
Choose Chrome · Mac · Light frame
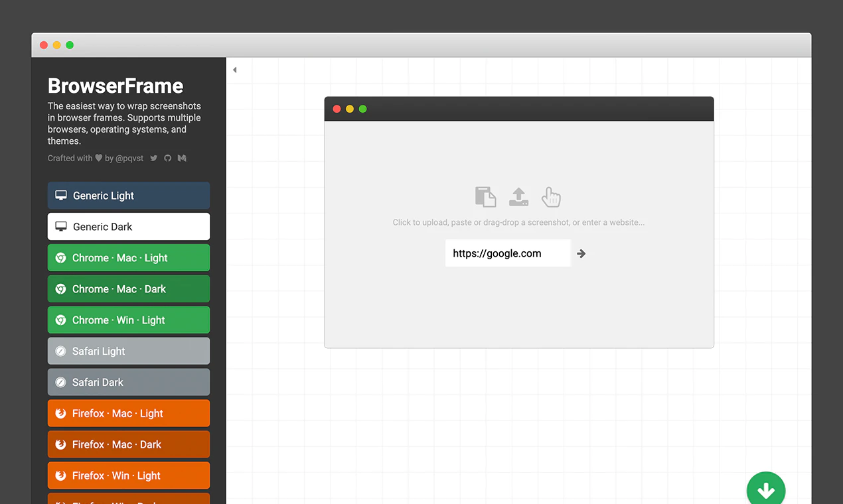[129, 258]
